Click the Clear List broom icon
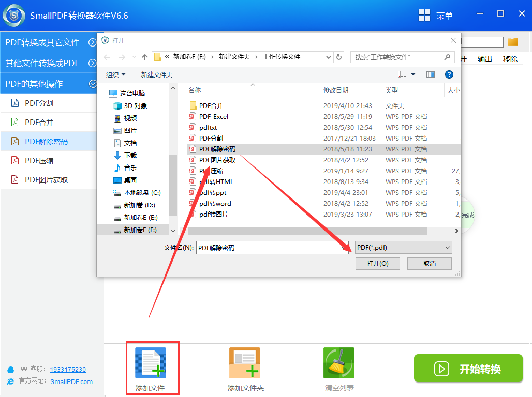The image size is (532, 397). pyautogui.click(x=339, y=363)
